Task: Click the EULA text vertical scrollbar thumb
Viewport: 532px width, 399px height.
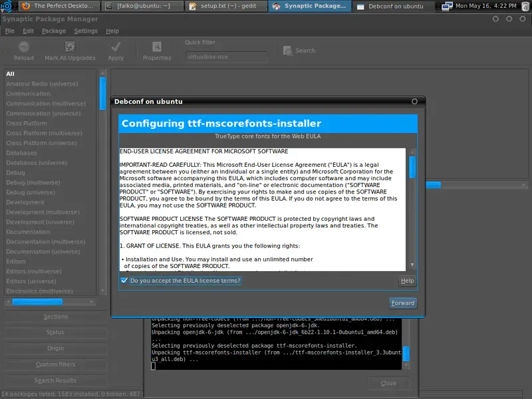Action: point(412,167)
